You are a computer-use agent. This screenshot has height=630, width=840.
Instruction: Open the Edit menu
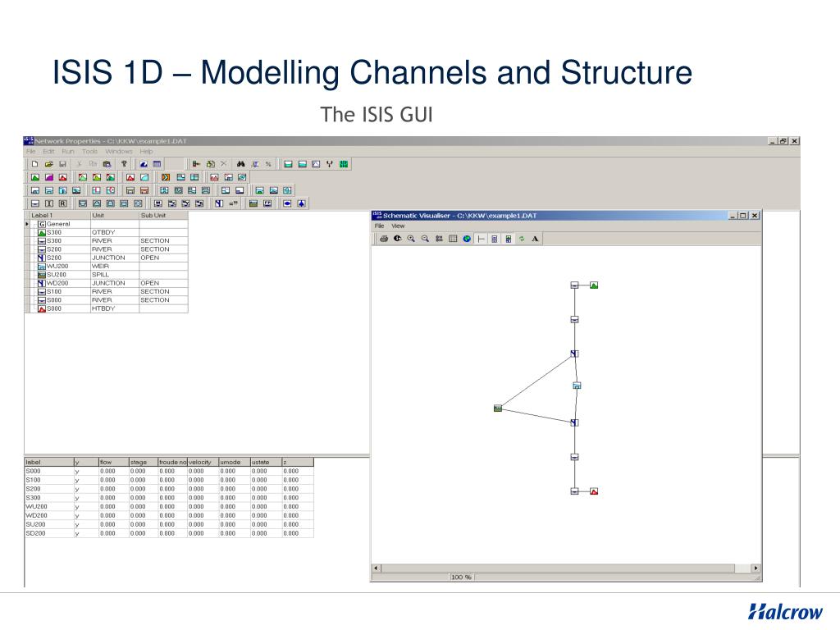[x=48, y=152]
